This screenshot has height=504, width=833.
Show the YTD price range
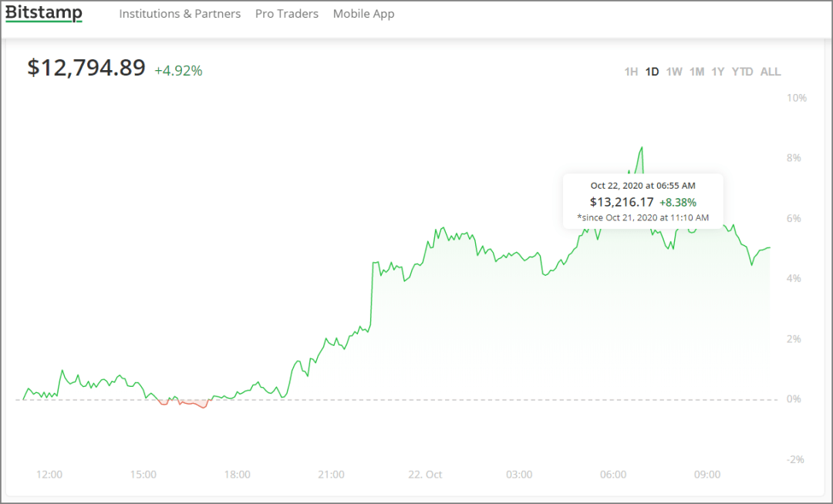(x=742, y=72)
